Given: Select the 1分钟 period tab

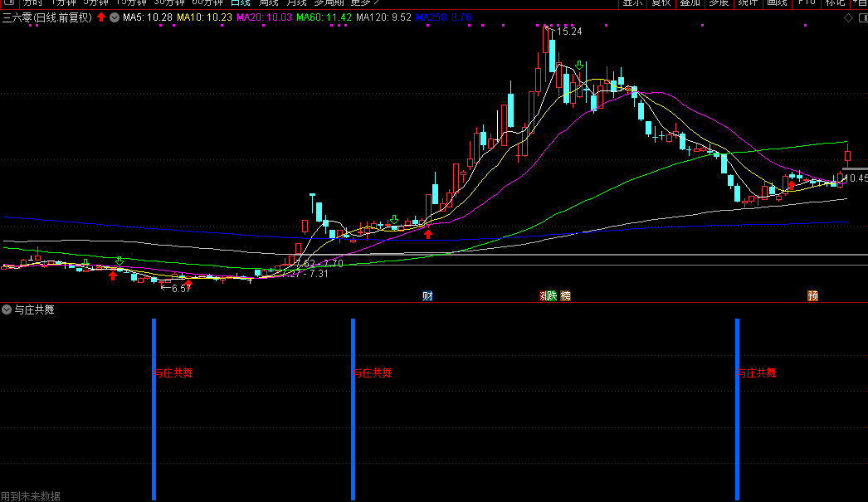Looking at the screenshot, I should coord(63,2).
